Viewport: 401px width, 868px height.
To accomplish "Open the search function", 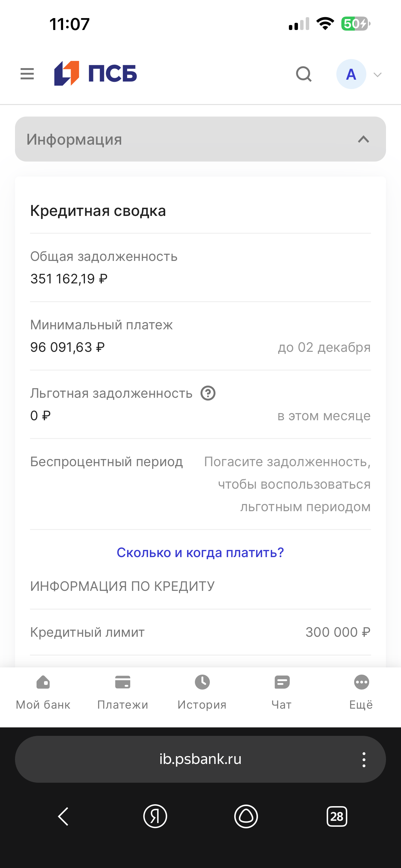I will (304, 74).
